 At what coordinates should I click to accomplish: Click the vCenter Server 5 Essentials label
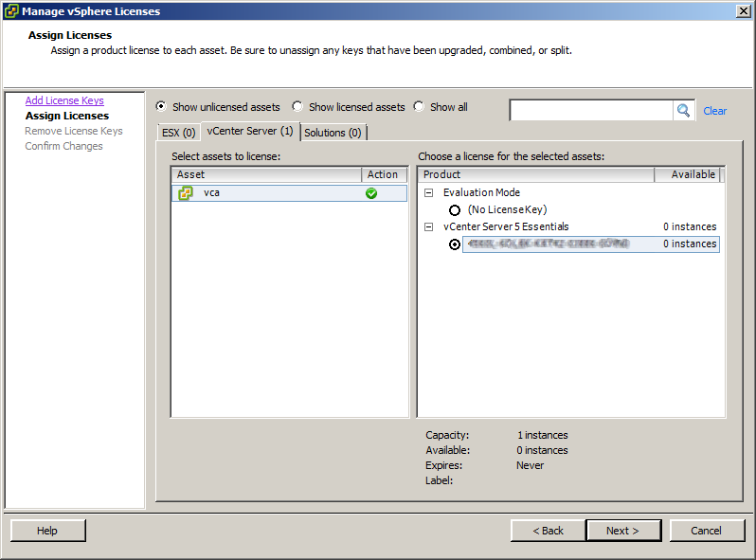coord(506,226)
